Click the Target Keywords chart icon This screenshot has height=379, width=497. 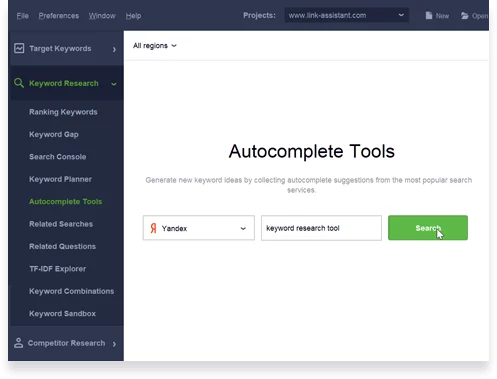coord(19,48)
